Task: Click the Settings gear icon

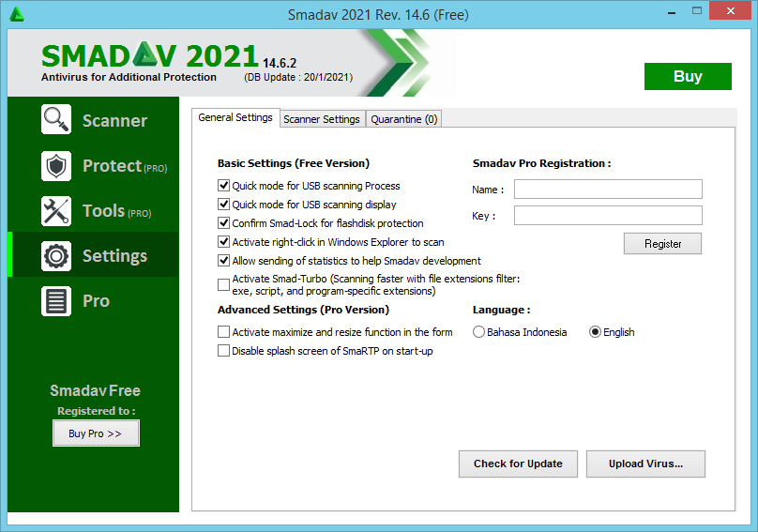Action: tap(56, 256)
